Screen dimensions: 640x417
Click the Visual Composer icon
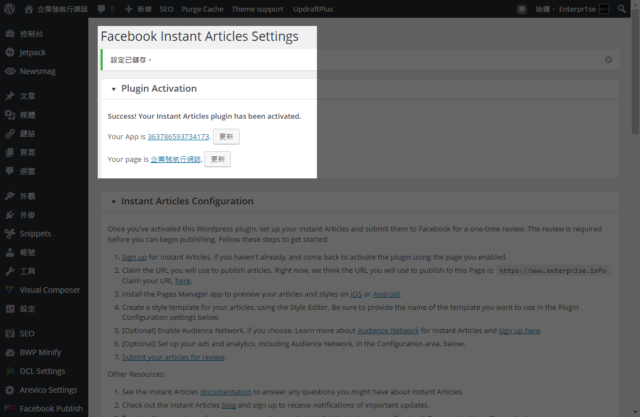pyautogui.click(x=10, y=290)
